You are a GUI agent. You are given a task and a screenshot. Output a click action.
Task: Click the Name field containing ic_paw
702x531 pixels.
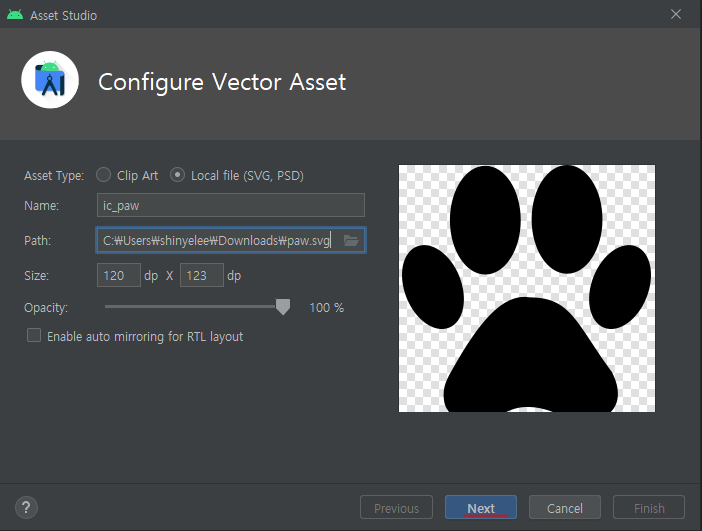pos(231,205)
